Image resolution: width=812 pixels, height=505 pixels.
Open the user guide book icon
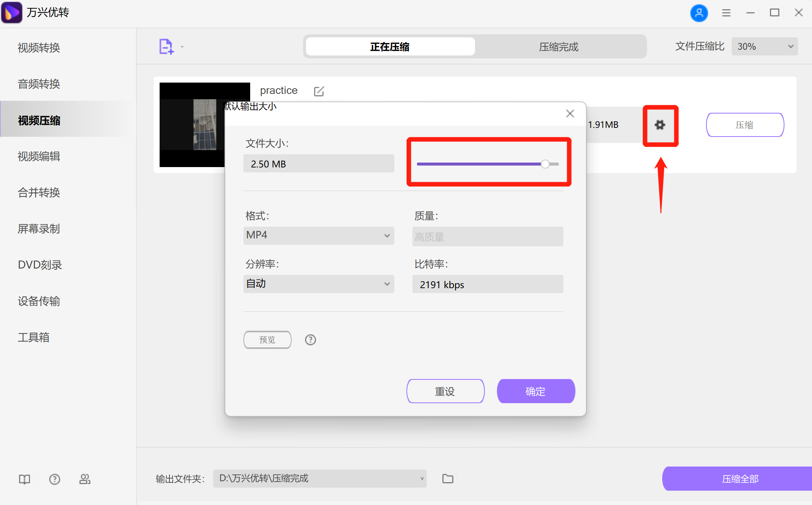(24, 479)
